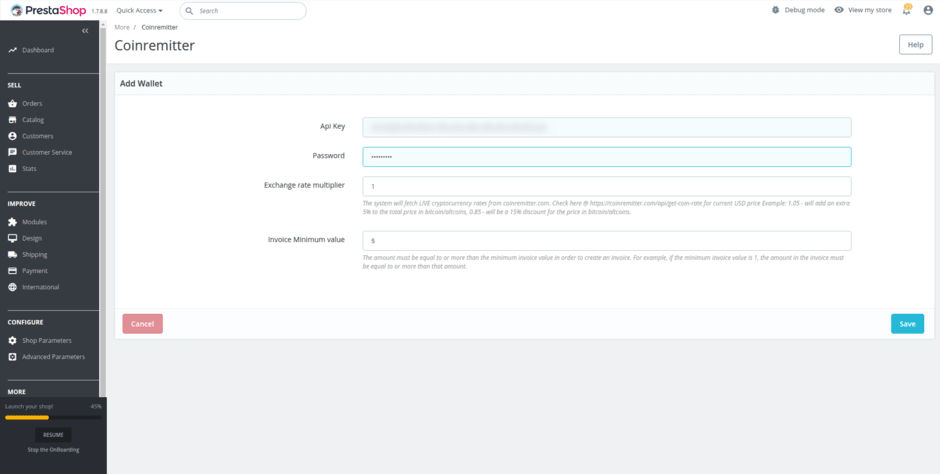Screen dimensions: 940x474
Task: Click the Payment card icon
Action: pyautogui.click(x=13, y=271)
